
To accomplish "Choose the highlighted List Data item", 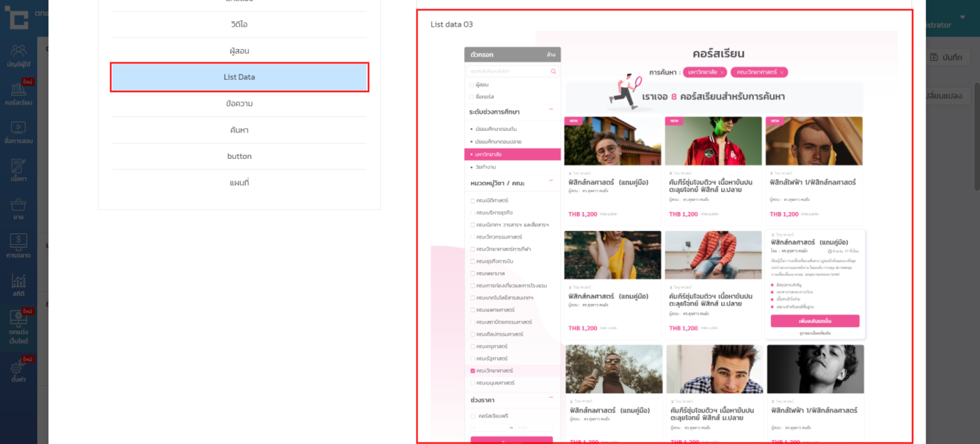I will pyautogui.click(x=239, y=77).
